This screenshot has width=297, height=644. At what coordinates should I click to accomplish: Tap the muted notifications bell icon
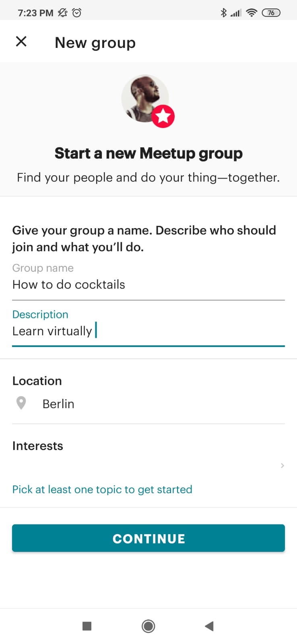[62, 13]
